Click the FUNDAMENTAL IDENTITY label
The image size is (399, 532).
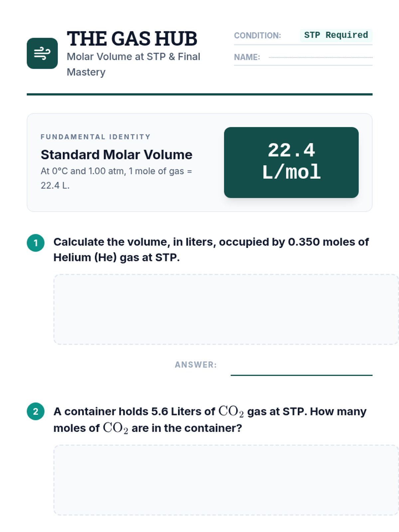coord(95,137)
